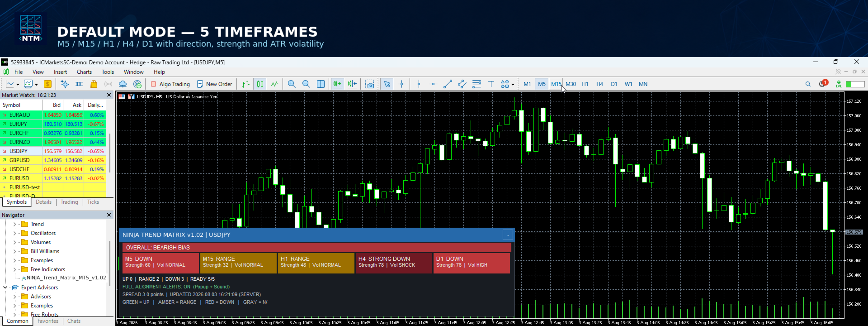Switch chart to bar chart mode

click(245, 84)
